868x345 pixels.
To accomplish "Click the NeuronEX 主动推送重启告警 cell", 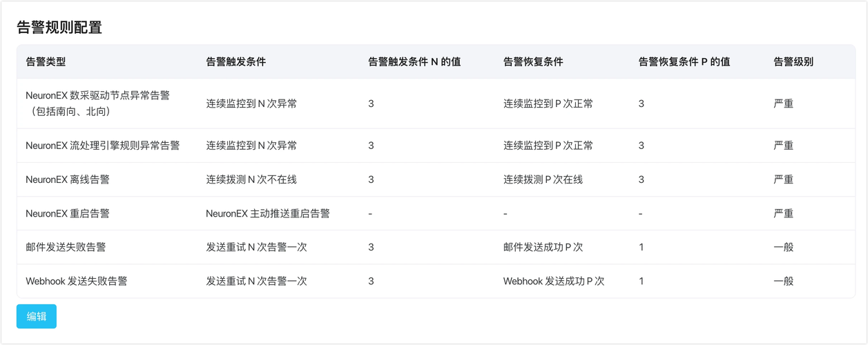I will (268, 214).
